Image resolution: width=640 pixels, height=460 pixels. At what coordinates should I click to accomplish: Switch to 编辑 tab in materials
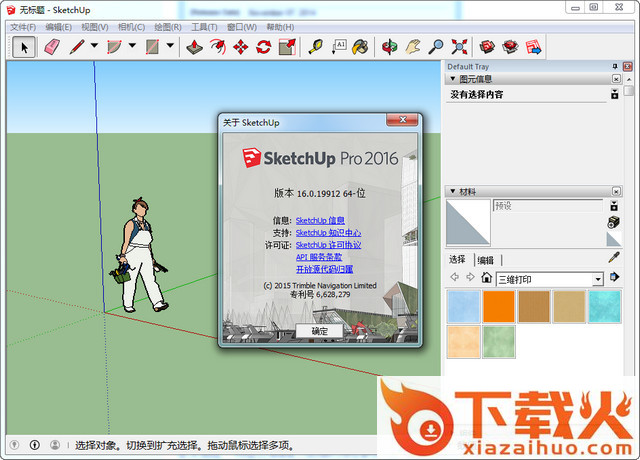point(485,260)
